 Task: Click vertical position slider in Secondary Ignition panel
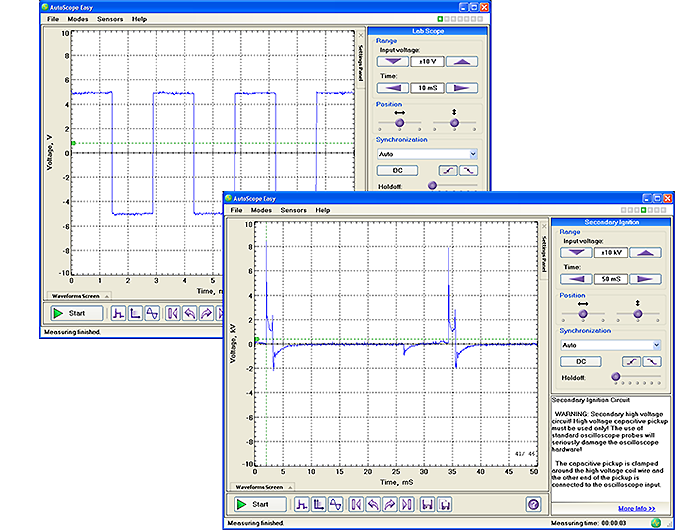(x=638, y=314)
